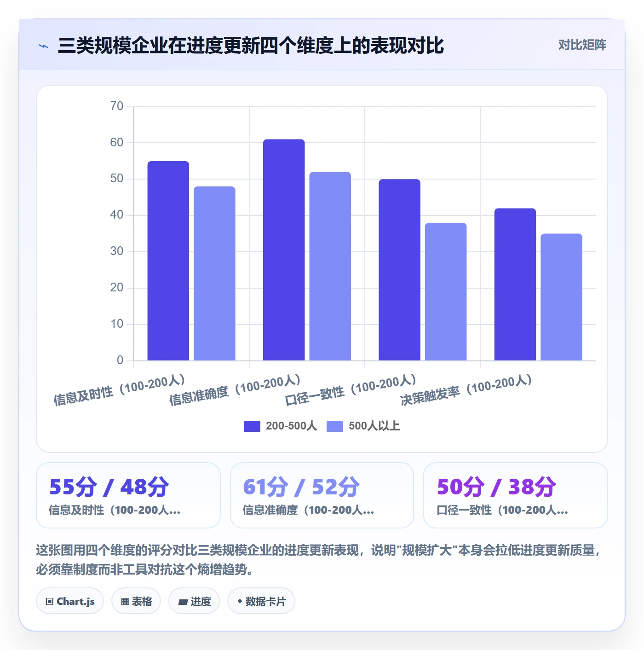644x650 pixels.
Task: Open the 50分 / 38分 data card
Action: (516, 495)
